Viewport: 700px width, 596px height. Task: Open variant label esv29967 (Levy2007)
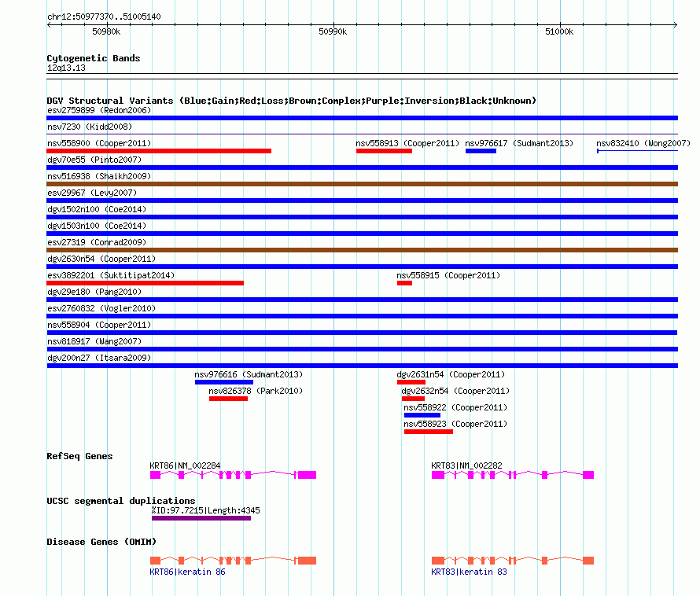click(x=92, y=193)
